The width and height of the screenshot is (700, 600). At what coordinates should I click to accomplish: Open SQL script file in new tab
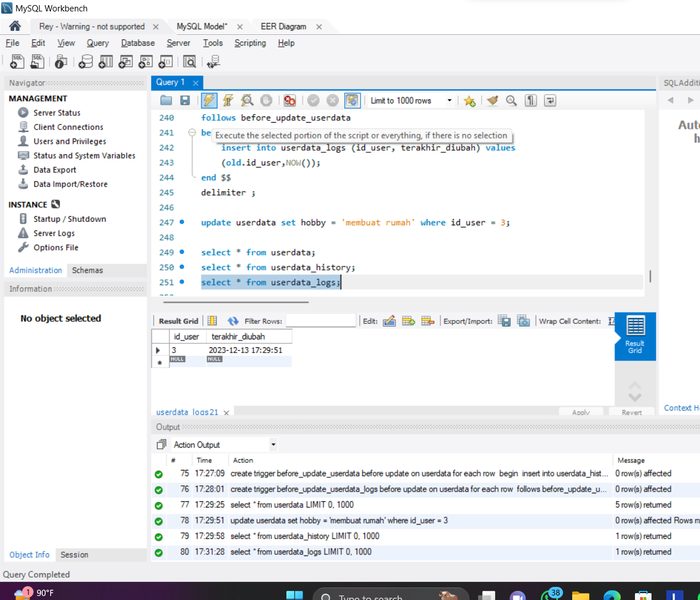click(x=37, y=62)
